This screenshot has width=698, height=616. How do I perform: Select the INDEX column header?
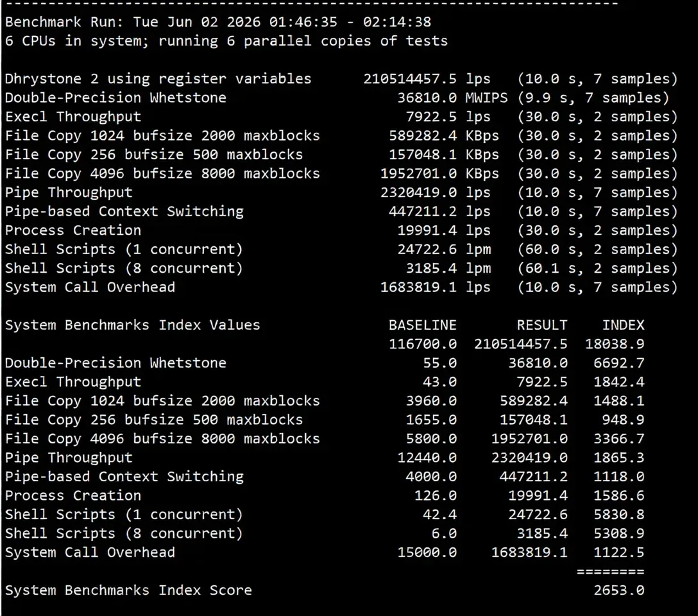623,325
